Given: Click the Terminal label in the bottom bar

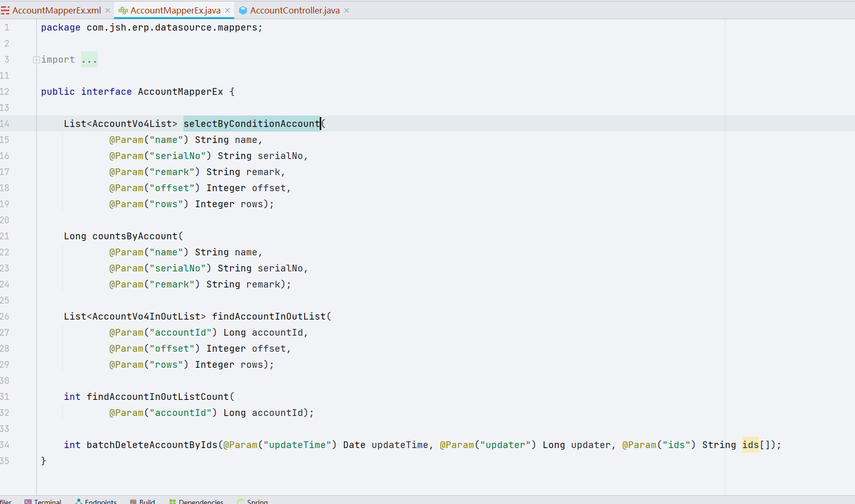Looking at the screenshot, I should tap(48, 501).
